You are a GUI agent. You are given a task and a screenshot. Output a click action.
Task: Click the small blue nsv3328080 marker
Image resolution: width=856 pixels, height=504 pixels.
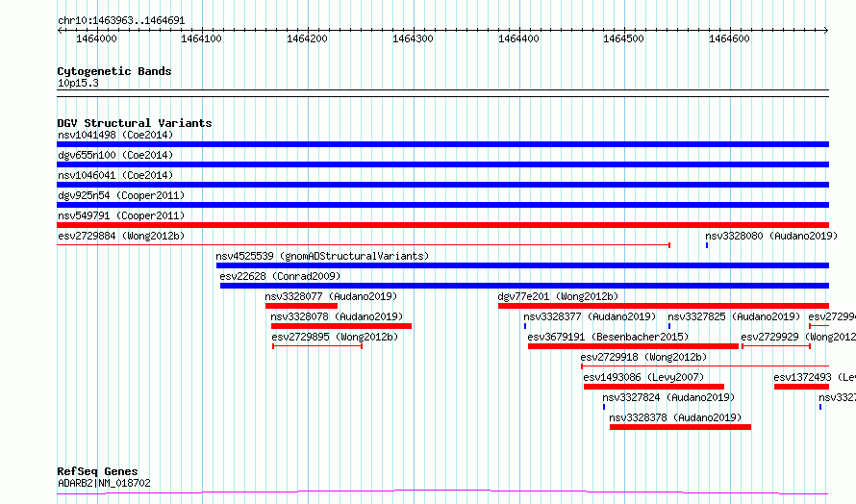(x=707, y=245)
